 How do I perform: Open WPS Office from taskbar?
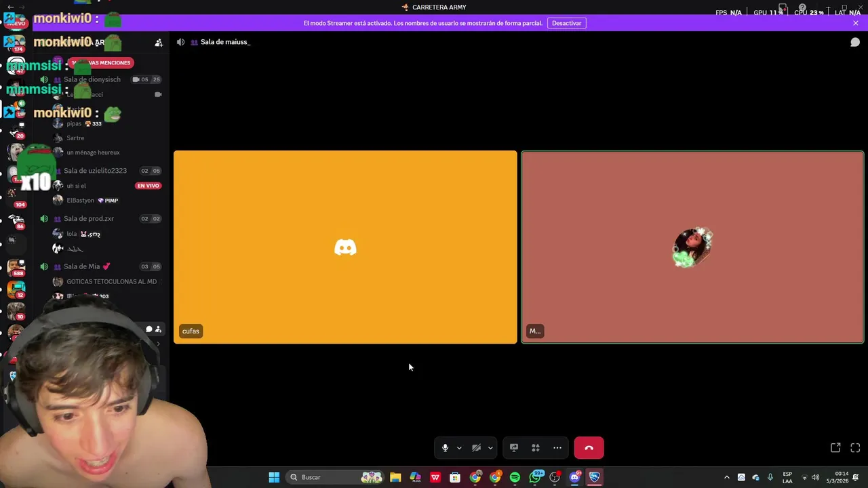(435, 477)
